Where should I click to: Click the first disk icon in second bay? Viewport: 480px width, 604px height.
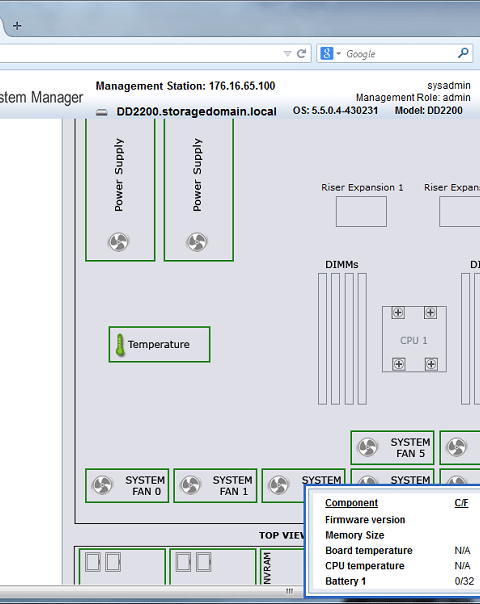tap(183, 562)
